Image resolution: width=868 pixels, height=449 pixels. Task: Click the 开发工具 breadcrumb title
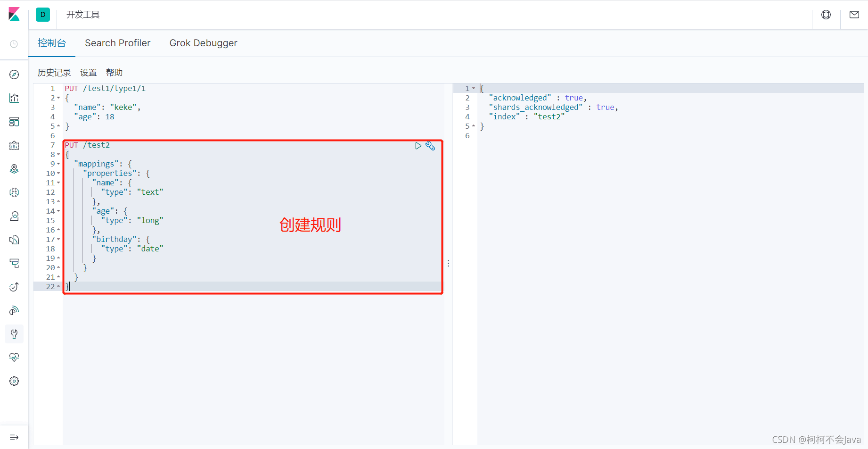pyautogui.click(x=83, y=15)
